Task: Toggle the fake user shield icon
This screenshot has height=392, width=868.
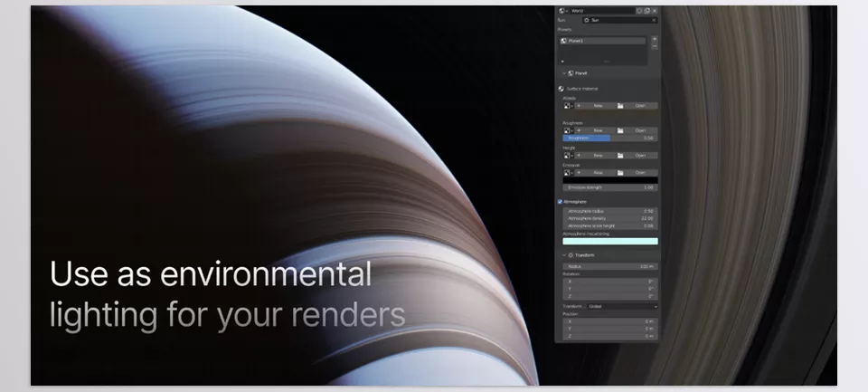Action: coord(639,11)
